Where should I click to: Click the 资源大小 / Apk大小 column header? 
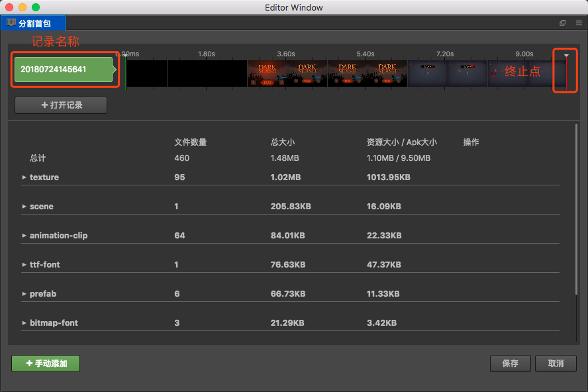(x=402, y=142)
